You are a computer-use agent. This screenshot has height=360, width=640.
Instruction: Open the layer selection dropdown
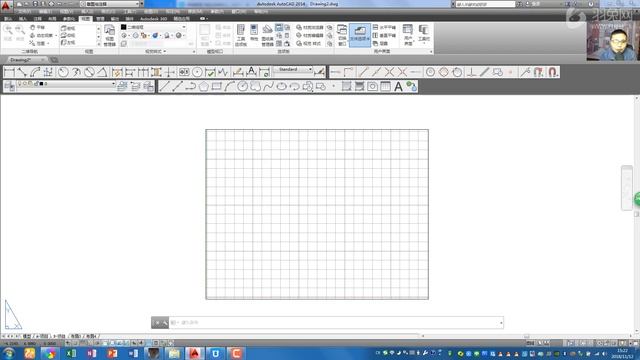(x=66, y=84)
